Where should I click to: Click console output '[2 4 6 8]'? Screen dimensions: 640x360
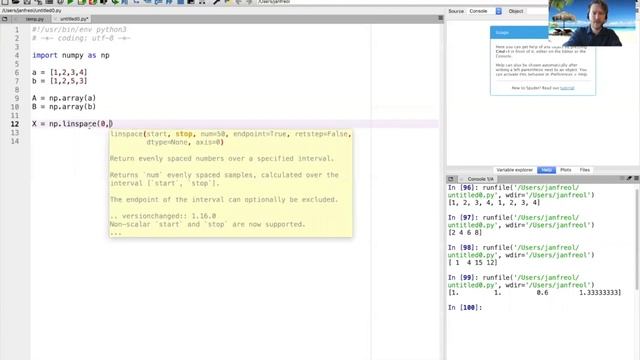(x=464, y=233)
